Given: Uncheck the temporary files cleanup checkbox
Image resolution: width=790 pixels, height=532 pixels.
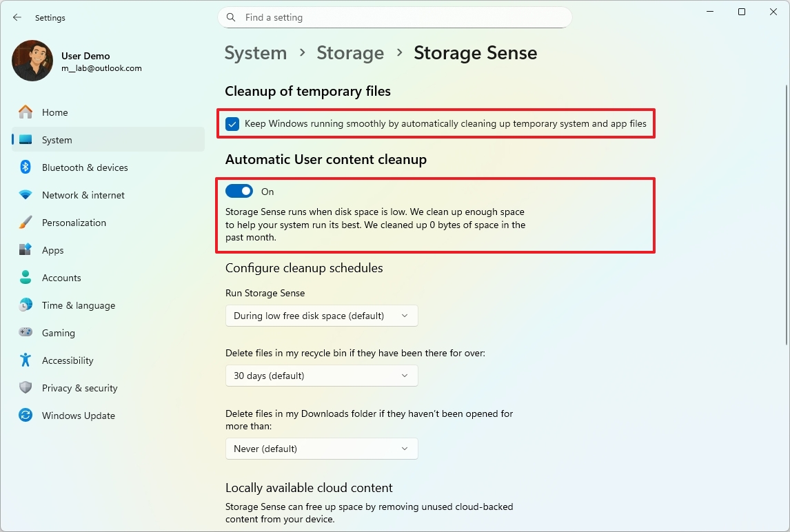Looking at the screenshot, I should click(232, 125).
